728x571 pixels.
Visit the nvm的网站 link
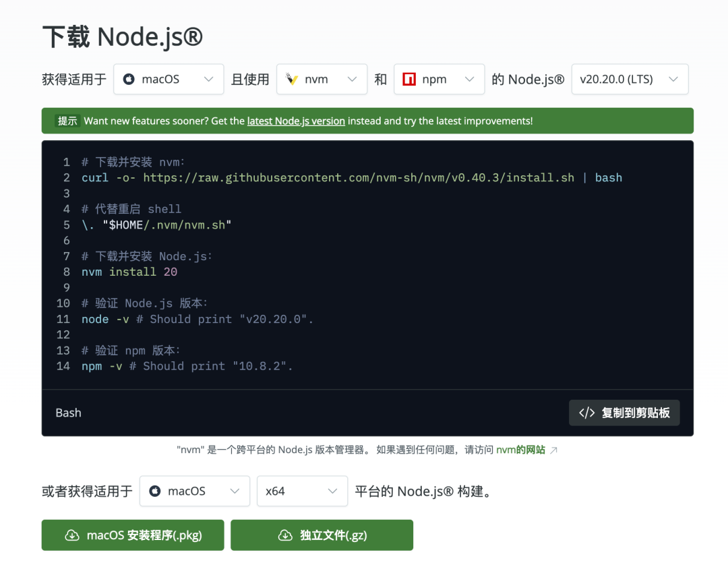(520, 450)
